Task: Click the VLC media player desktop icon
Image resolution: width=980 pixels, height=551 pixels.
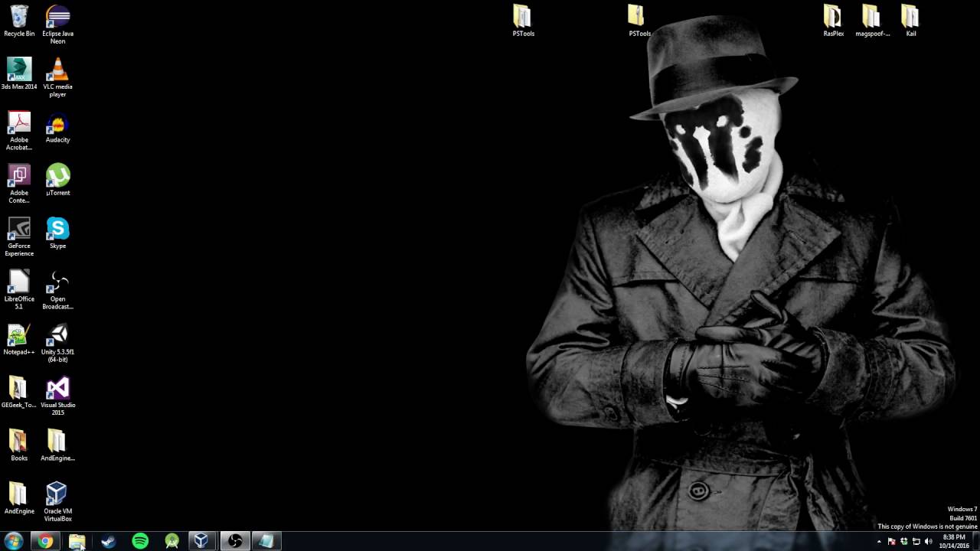Action: [x=57, y=77]
